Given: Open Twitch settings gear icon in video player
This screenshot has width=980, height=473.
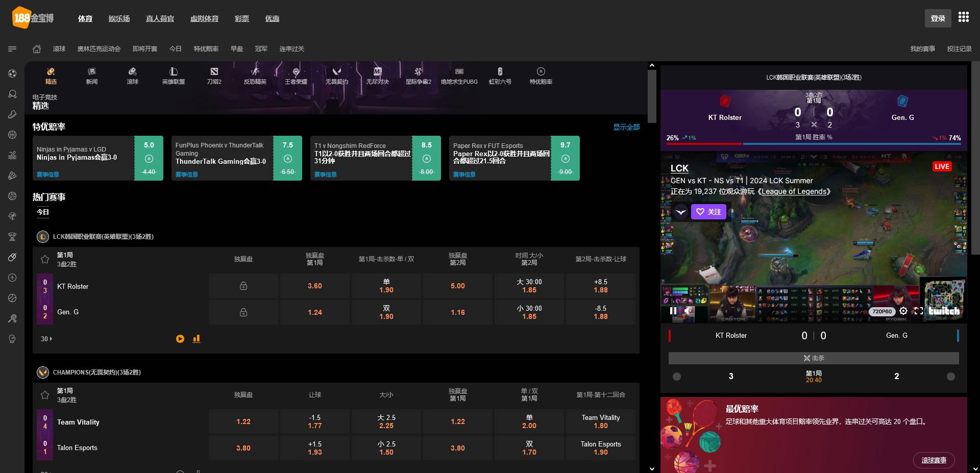Looking at the screenshot, I should [x=903, y=311].
